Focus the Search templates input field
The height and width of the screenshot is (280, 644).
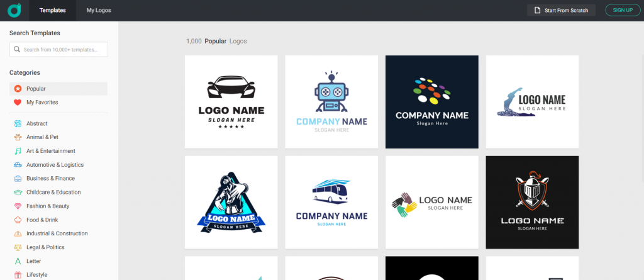tap(58, 49)
